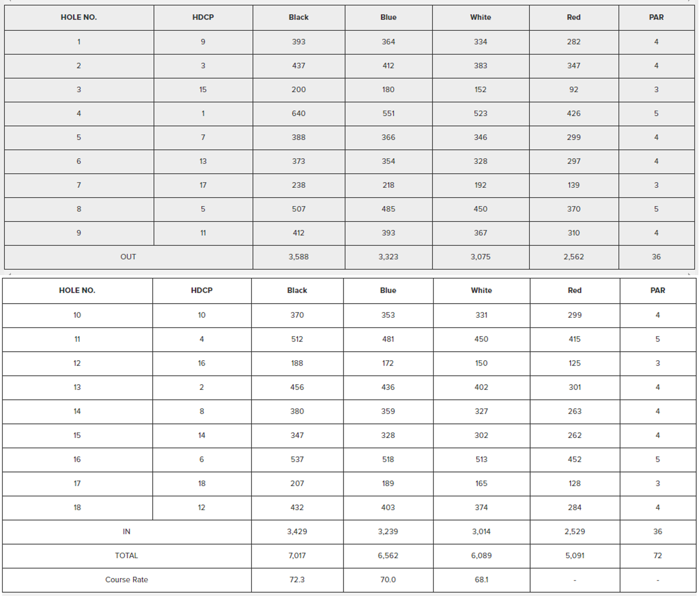Select Black total 7,017 cell
Viewport: 700px width, 596px height.
297,556
